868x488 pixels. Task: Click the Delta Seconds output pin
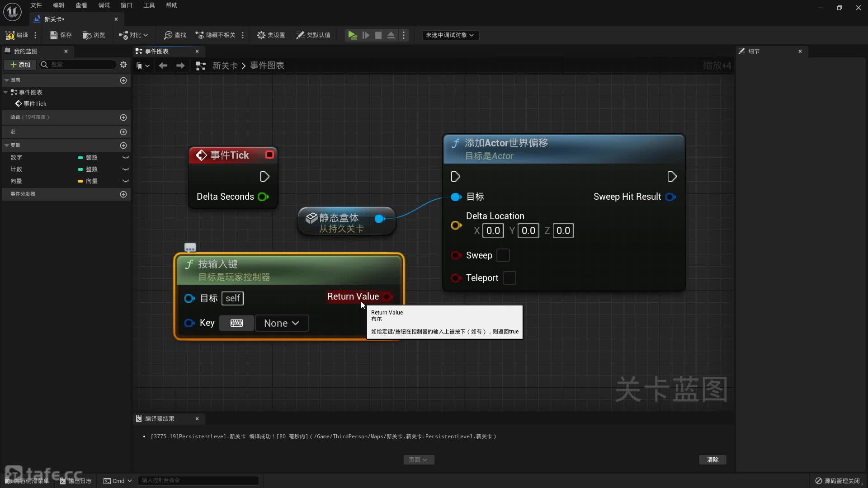(x=263, y=197)
